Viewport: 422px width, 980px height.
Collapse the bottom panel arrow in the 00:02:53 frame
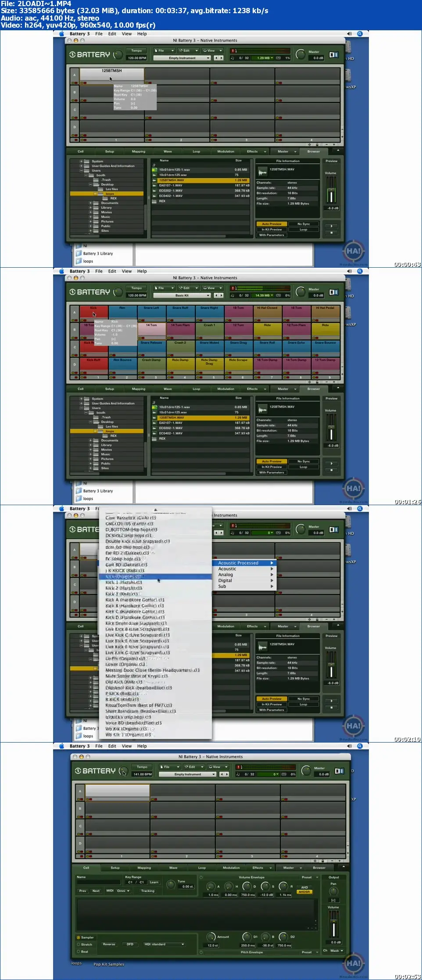pyautogui.click(x=343, y=867)
